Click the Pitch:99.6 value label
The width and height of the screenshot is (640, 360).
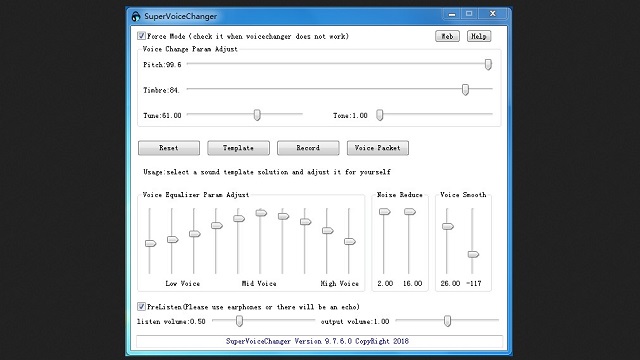[162, 64]
